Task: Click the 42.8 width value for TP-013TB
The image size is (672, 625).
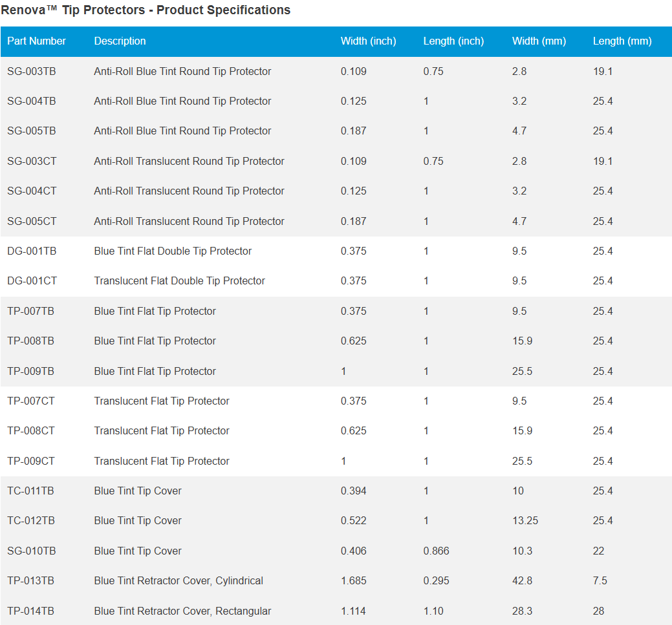Action: 522,581
